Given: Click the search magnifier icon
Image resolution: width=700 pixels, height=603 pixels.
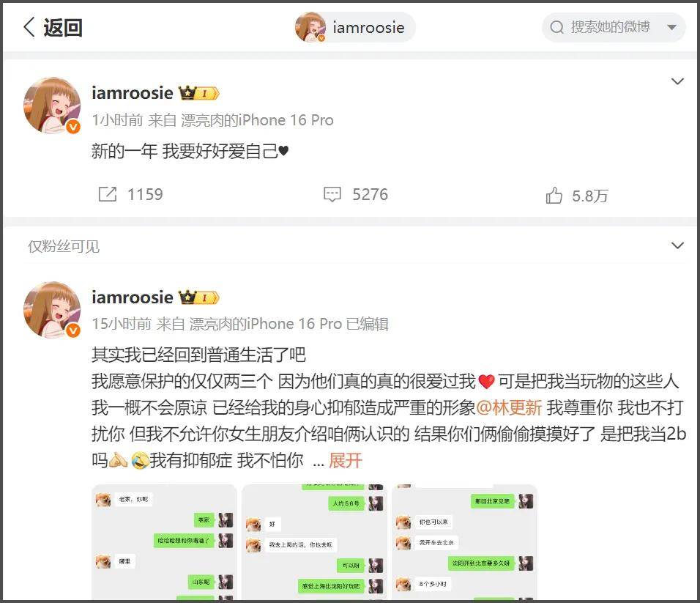Looking at the screenshot, I should 556,27.
